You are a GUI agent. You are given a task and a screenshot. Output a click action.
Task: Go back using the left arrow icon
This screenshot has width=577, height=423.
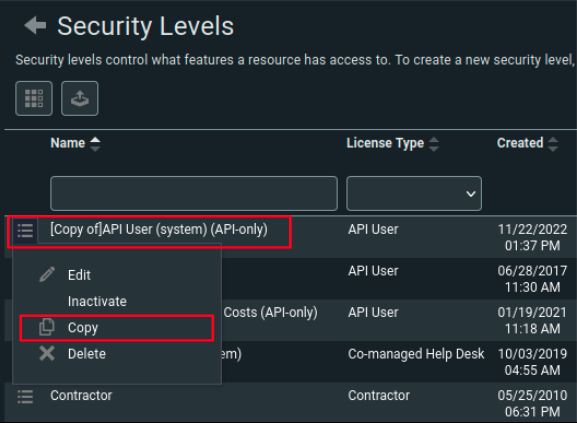coord(35,25)
